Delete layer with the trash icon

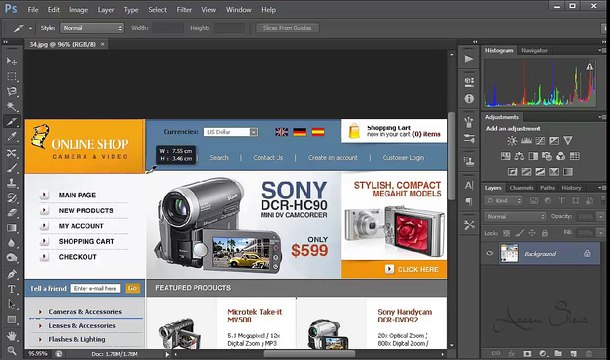point(589,353)
